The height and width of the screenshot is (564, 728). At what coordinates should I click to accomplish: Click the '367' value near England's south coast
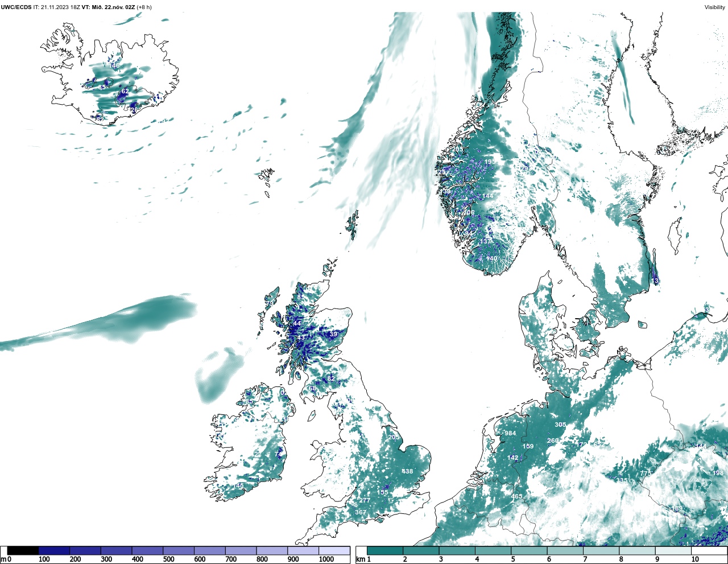click(361, 512)
